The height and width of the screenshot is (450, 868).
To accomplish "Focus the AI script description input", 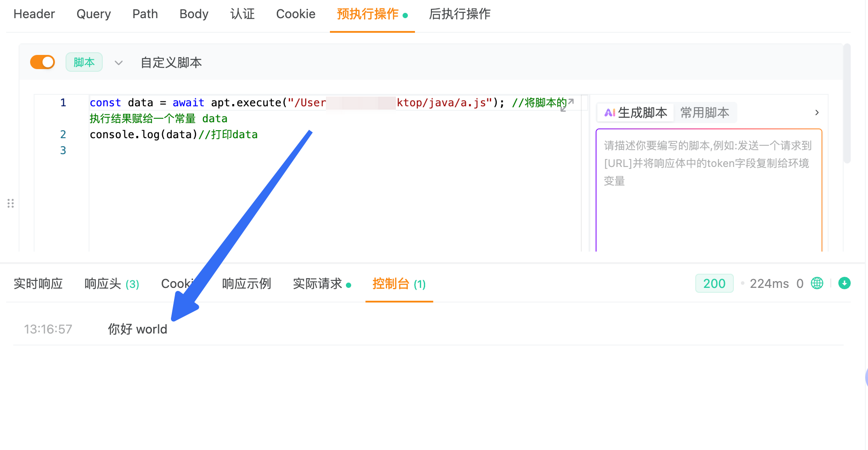I will tap(709, 190).
